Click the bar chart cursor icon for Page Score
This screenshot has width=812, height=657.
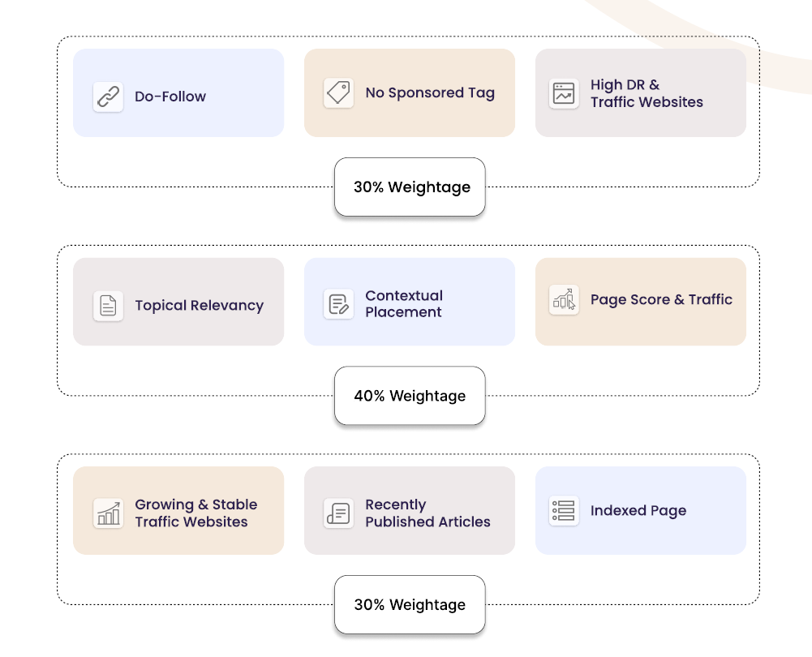[x=564, y=299]
